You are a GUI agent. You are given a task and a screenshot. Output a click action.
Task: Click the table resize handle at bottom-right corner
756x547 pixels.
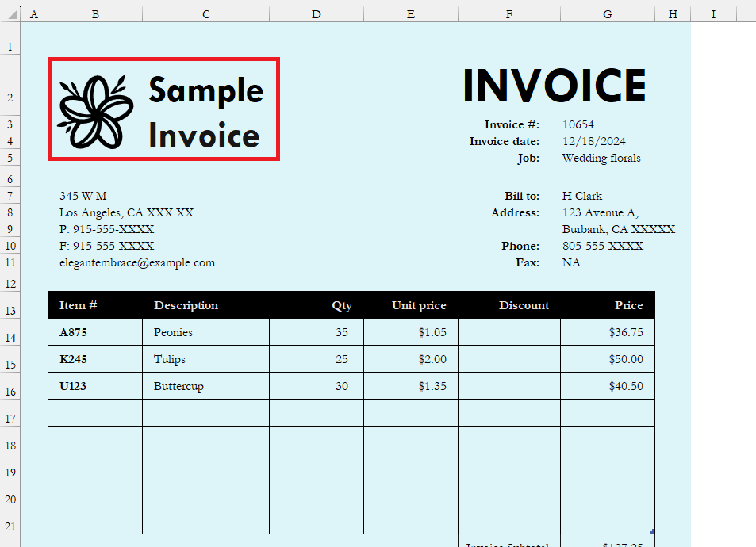(x=652, y=532)
